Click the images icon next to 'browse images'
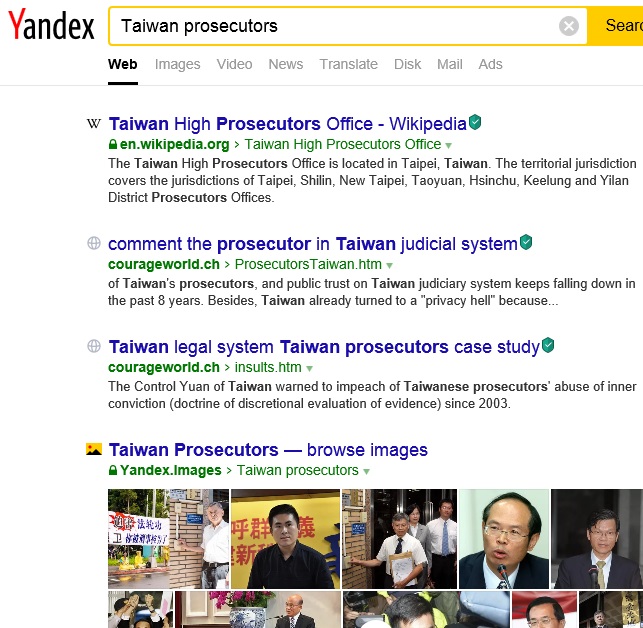The image size is (643, 628). [x=94, y=449]
